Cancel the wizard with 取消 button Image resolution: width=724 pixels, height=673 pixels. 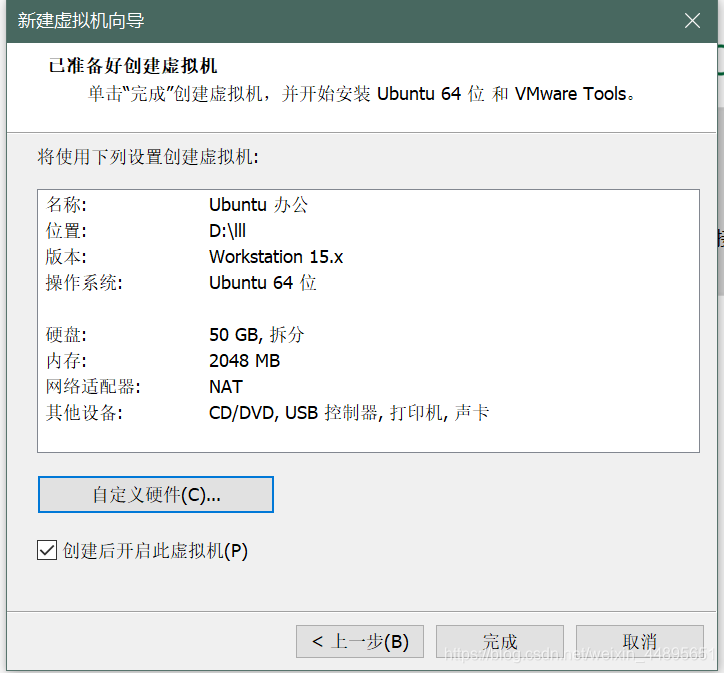(640, 642)
